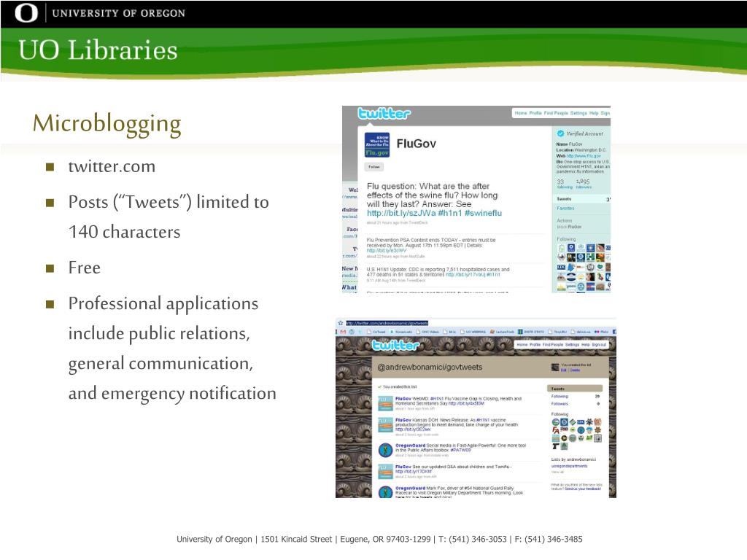This screenshot has height=560, width=747.
Task: Click CDC avatar in FluGov Following grid
Action: pos(561,267)
